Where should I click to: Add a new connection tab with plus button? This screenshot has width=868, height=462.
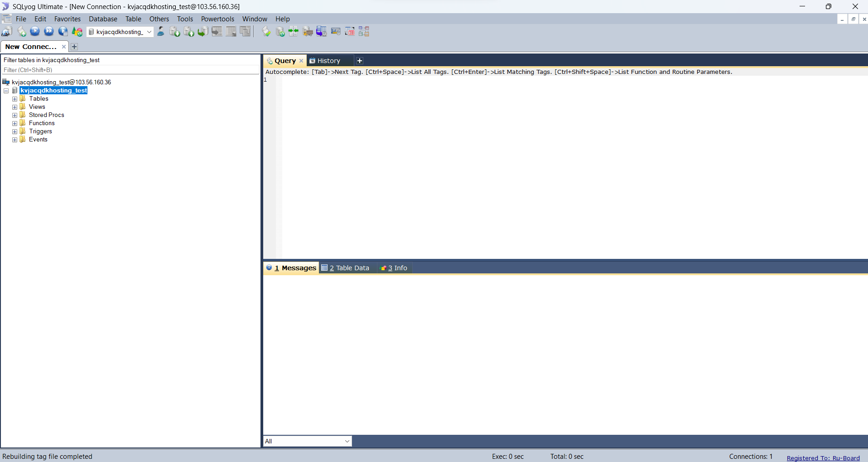(x=74, y=47)
